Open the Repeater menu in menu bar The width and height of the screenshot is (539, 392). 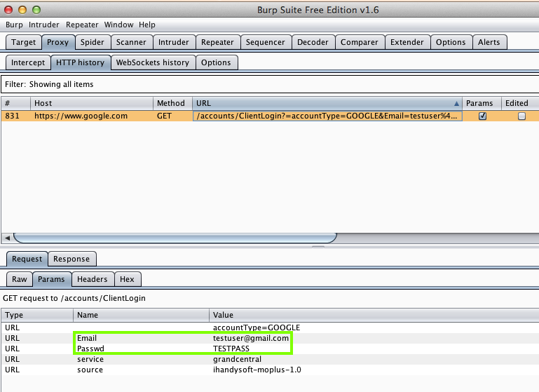pyautogui.click(x=82, y=25)
